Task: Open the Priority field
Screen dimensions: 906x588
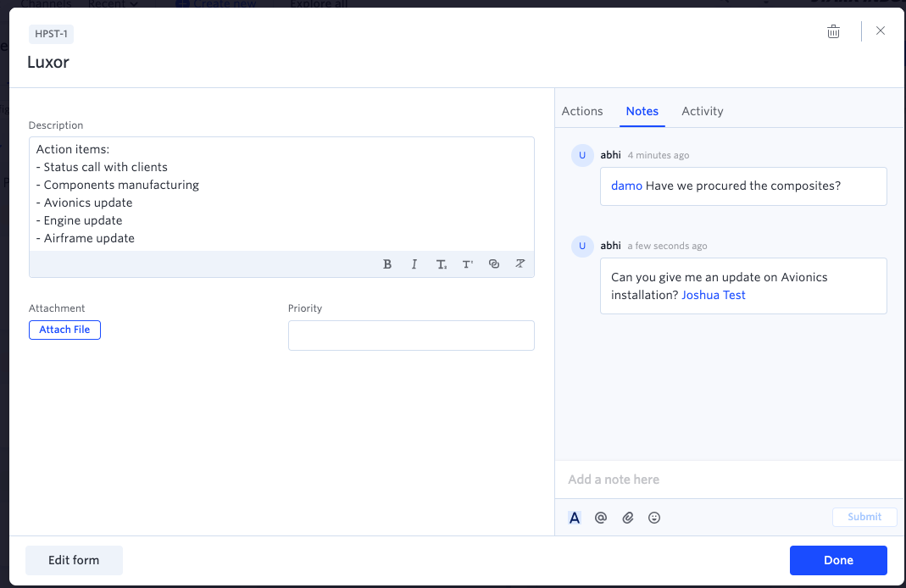Action: click(411, 336)
